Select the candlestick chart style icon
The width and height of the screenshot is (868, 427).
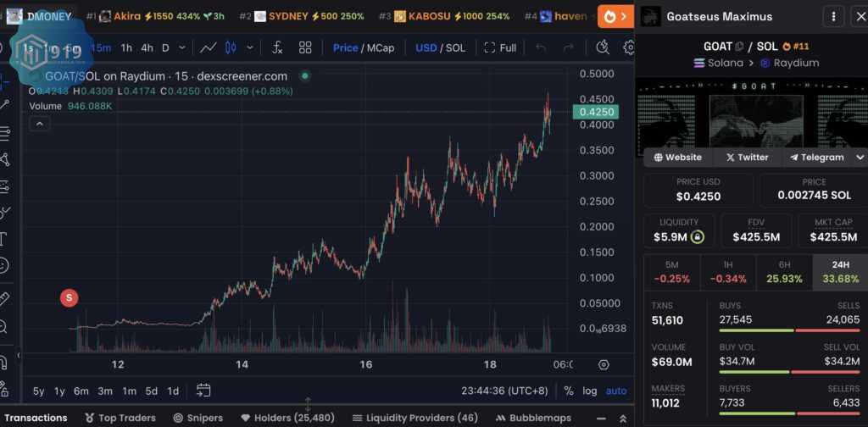tap(231, 47)
